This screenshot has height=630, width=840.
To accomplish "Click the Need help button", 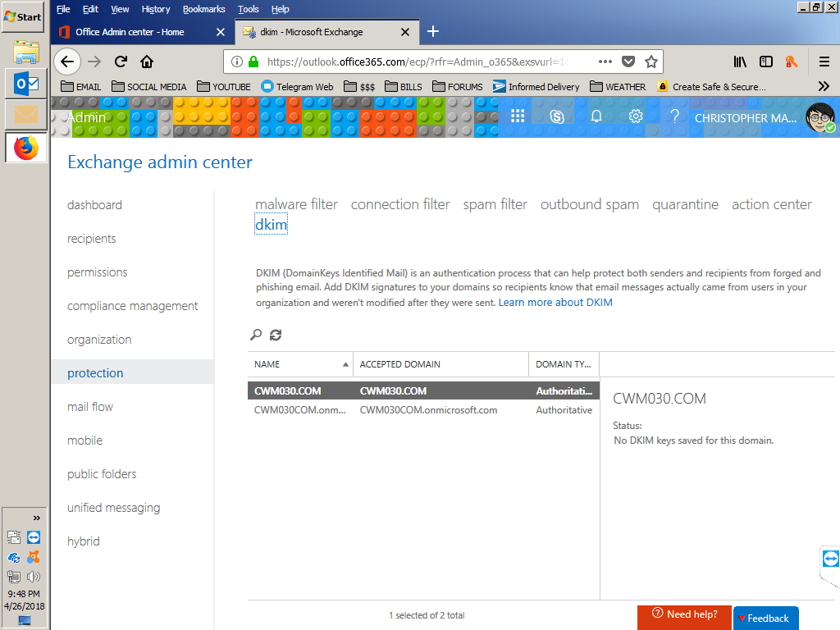I will 683,617.
